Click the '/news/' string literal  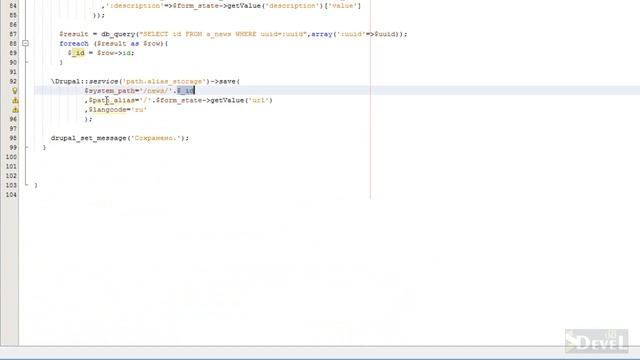click(x=156, y=91)
